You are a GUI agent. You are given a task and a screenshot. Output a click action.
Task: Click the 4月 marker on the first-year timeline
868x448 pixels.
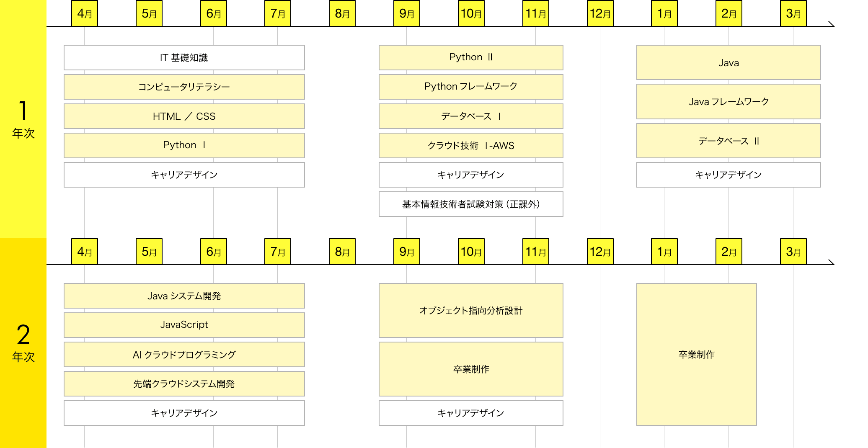pyautogui.click(x=85, y=14)
